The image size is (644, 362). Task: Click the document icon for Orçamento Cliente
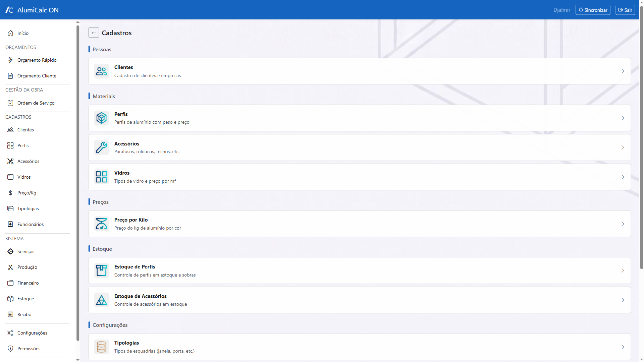pos(10,76)
